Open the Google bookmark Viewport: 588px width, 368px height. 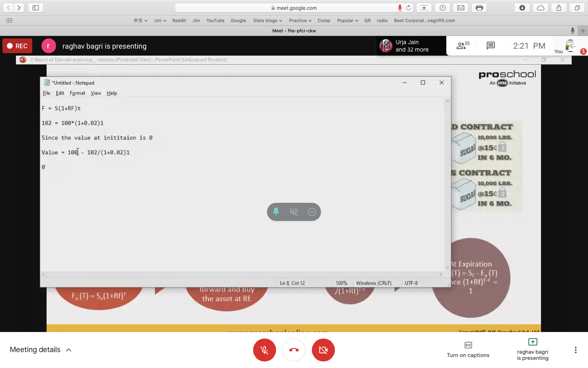coord(238,20)
